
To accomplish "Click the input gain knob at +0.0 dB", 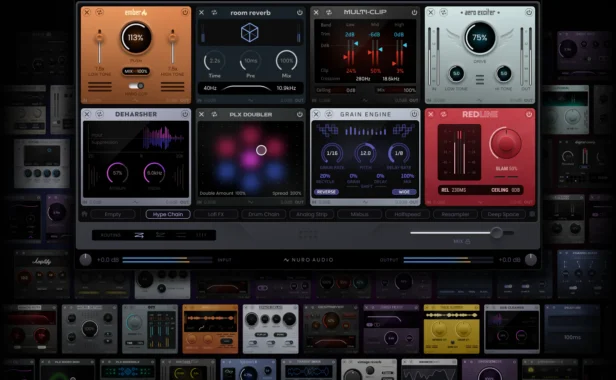I will coord(86,260).
